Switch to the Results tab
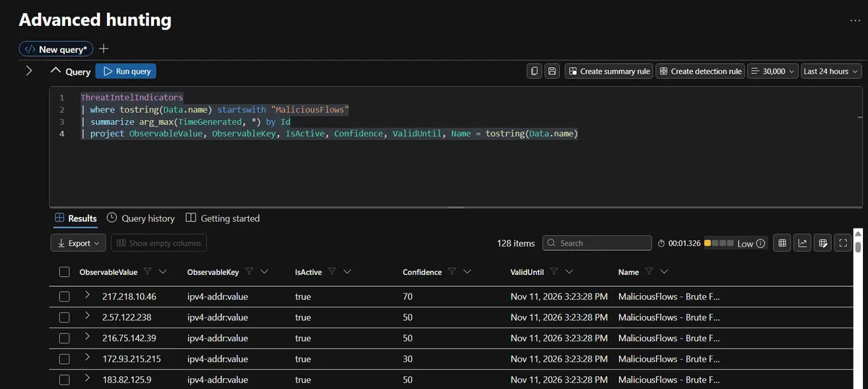This screenshot has width=868, height=389. tap(76, 218)
